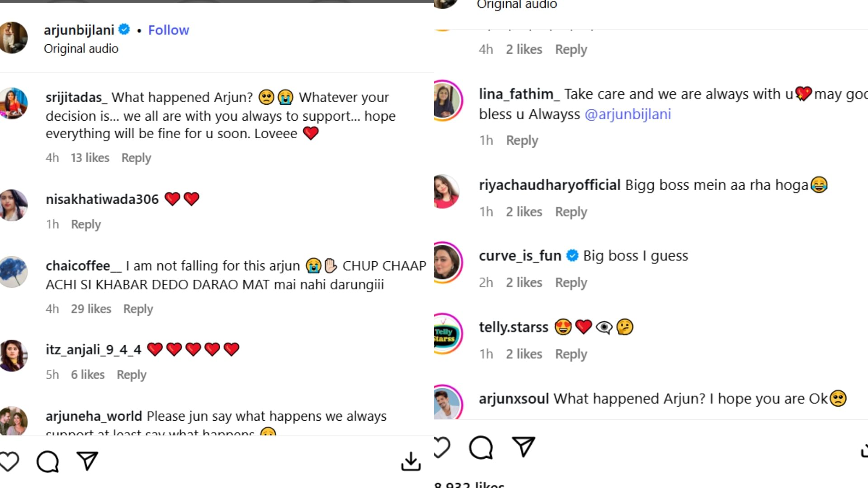View 29 likes on chaicoffee__ comment
Screen dimensions: 868x488
coord(91,309)
